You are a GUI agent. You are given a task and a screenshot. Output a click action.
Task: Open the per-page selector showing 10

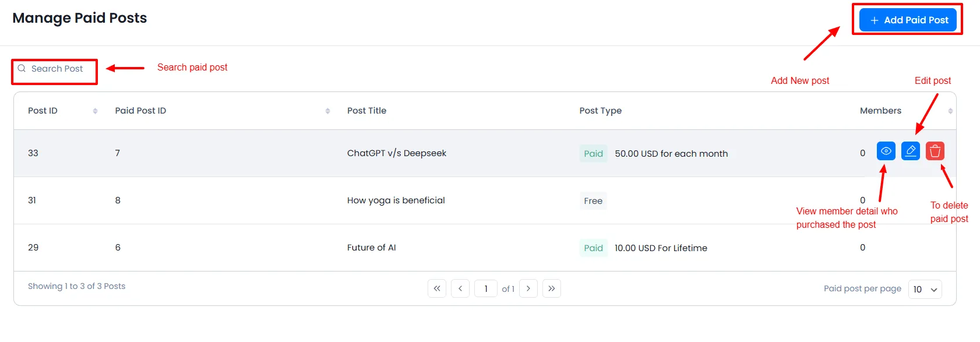[925, 289]
